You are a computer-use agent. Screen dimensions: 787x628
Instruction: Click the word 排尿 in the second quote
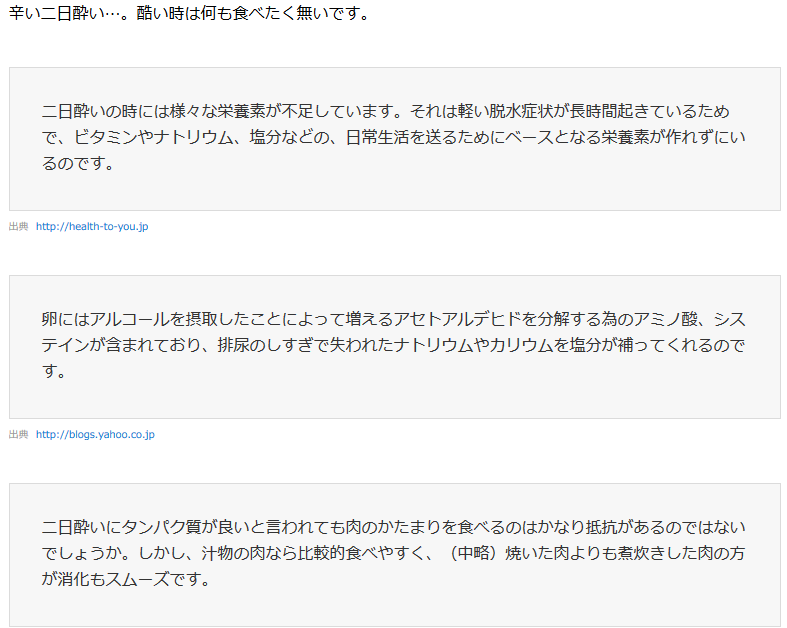(235, 345)
